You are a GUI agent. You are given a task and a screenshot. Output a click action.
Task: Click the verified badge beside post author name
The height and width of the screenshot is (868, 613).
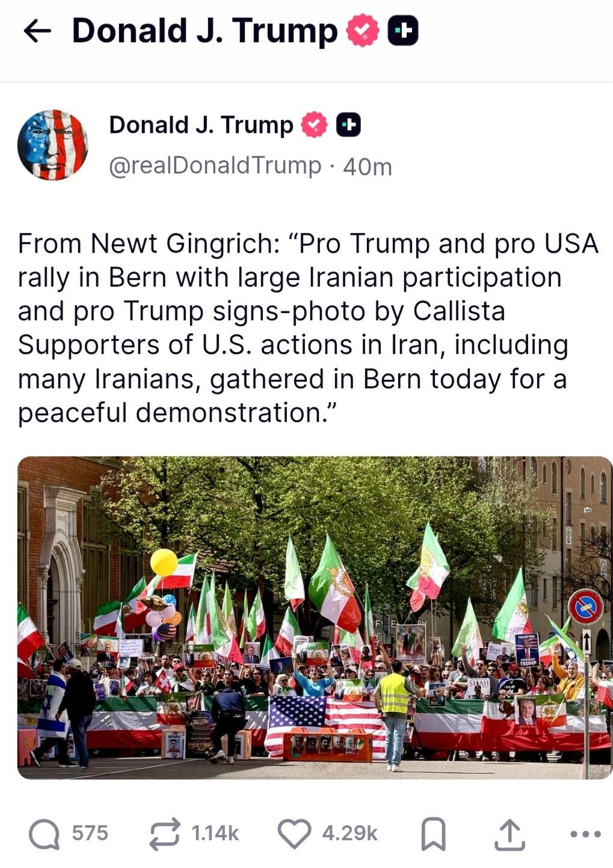(x=313, y=125)
